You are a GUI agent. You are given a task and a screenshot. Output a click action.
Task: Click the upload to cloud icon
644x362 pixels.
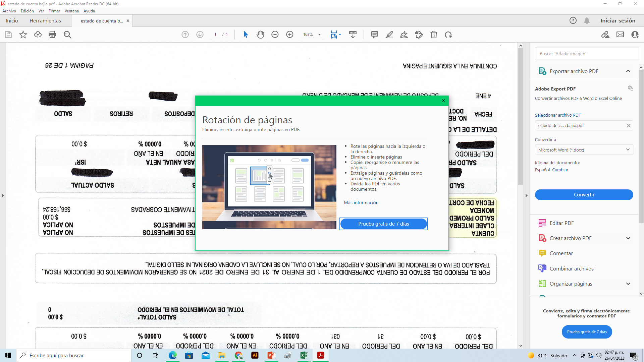pos(38,35)
